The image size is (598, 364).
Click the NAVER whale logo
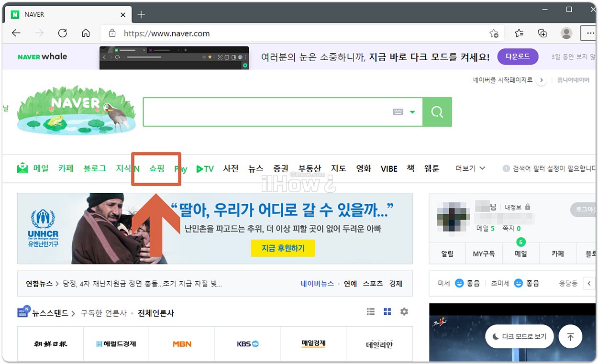click(43, 56)
